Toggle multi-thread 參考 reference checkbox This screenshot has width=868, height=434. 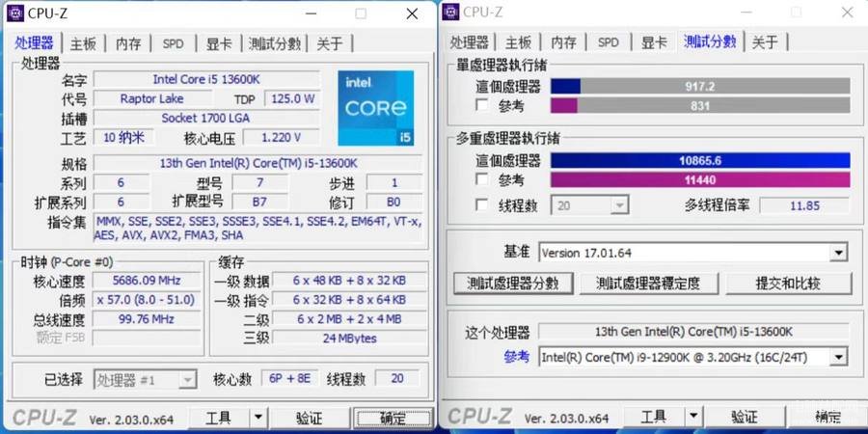pos(482,179)
